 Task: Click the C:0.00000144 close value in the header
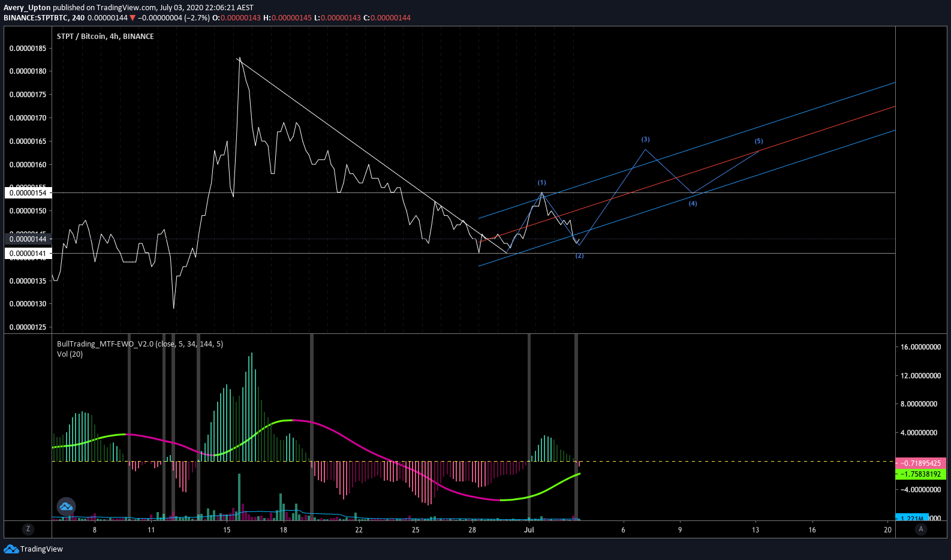387,18
